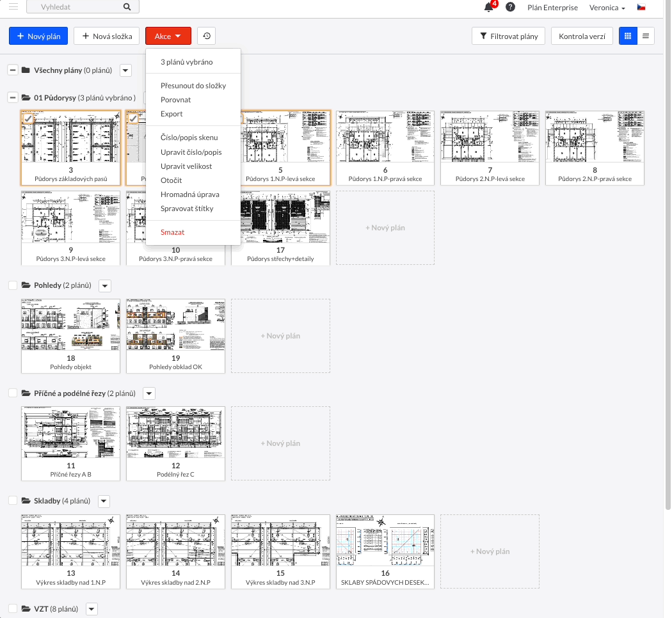Open plan 6 Půdorys 1.N.P-pravá sekce
This screenshot has height=618, width=672.
coord(385,148)
